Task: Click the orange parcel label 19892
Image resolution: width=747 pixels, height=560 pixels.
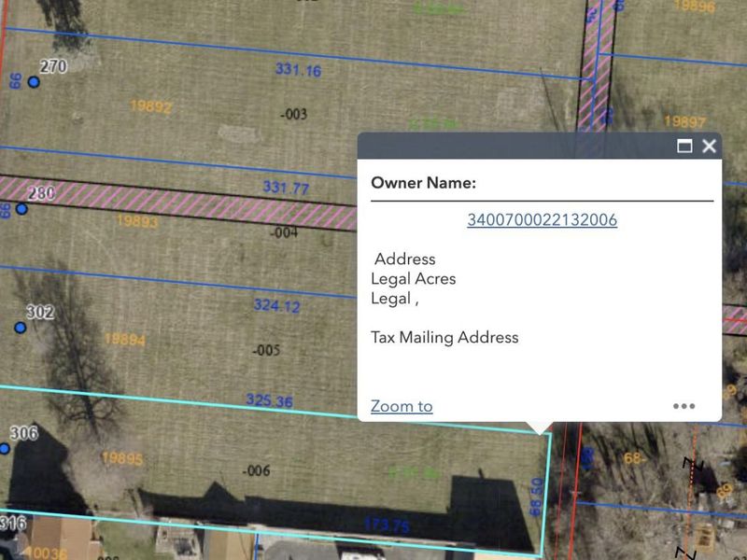Action: click(x=150, y=107)
